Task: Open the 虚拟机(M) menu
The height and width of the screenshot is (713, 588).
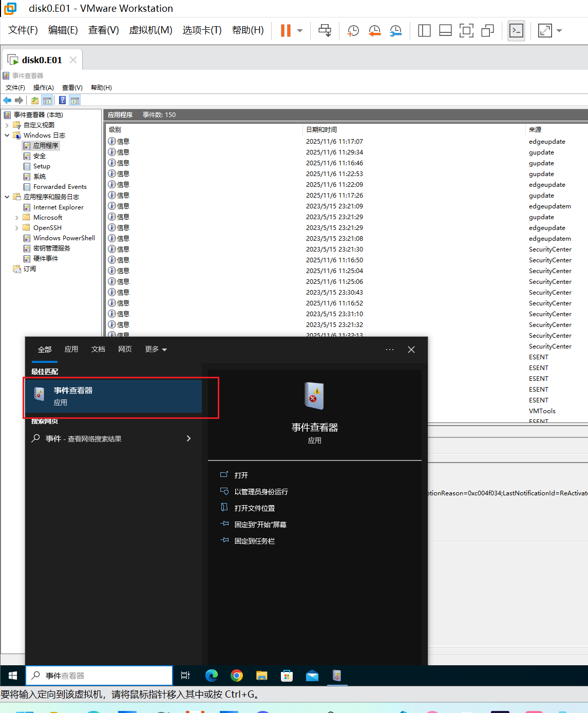Action: 150,30
